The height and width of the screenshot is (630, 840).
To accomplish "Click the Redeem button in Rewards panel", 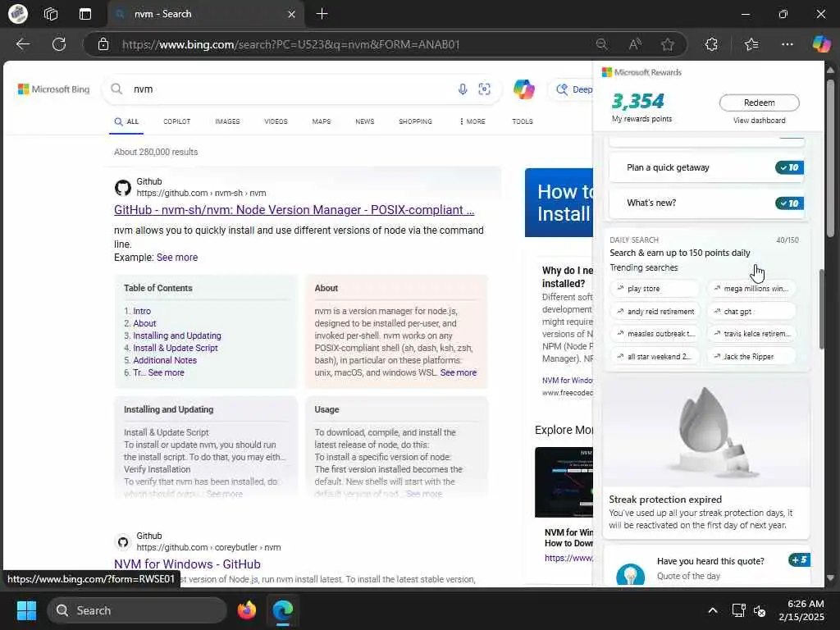I will click(x=759, y=103).
